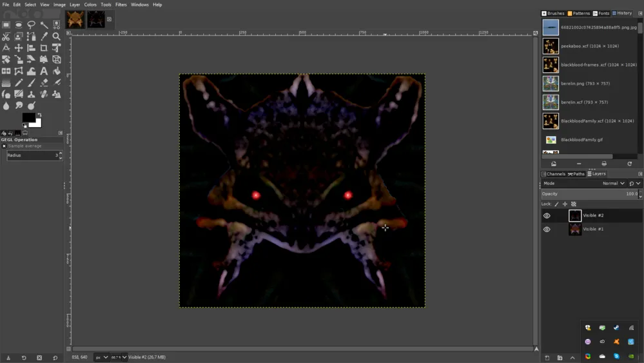This screenshot has width=644, height=363.
Task: Switch to the Channels tab
Action: pos(553,174)
